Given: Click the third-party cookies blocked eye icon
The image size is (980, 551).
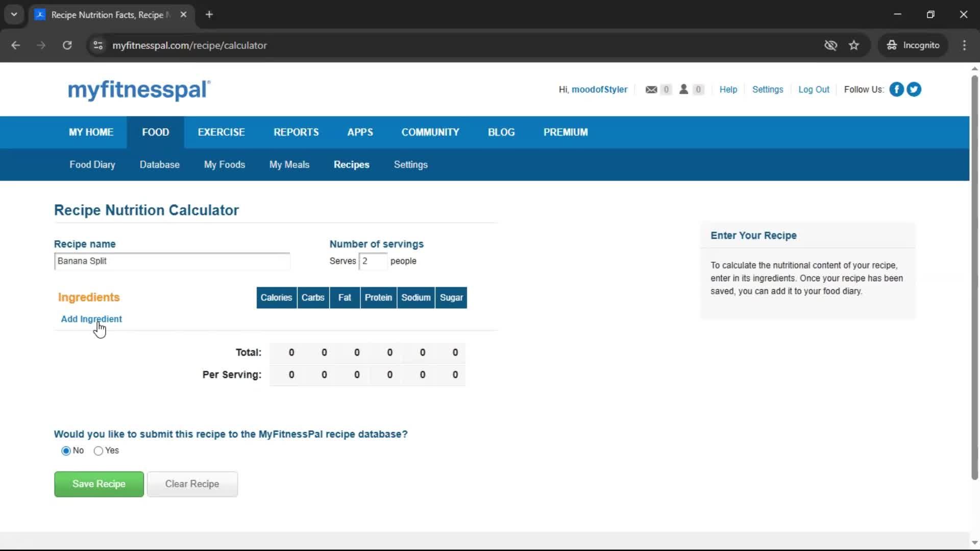Looking at the screenshot, I should 830,45.
